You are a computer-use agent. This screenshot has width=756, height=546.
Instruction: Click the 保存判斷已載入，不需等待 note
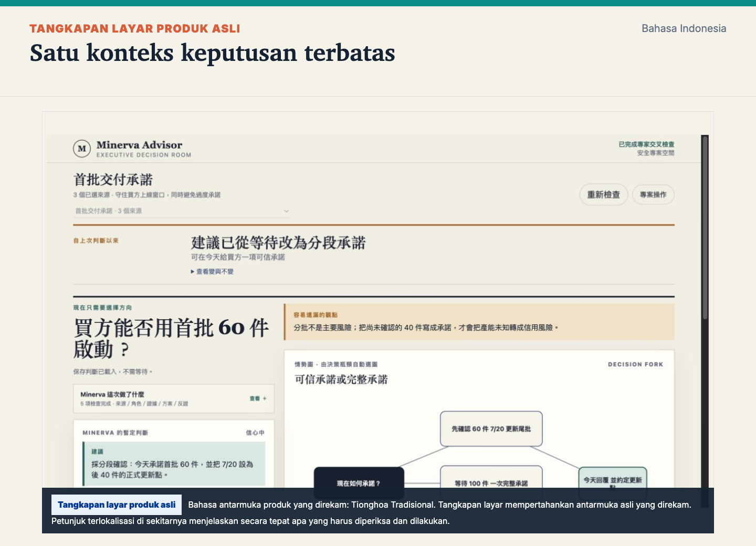(113, 372)
